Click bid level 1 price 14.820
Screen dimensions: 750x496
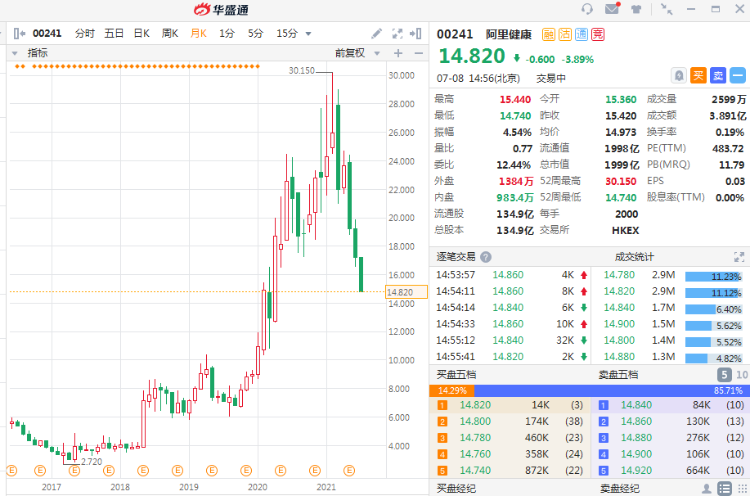click(475, 405)
